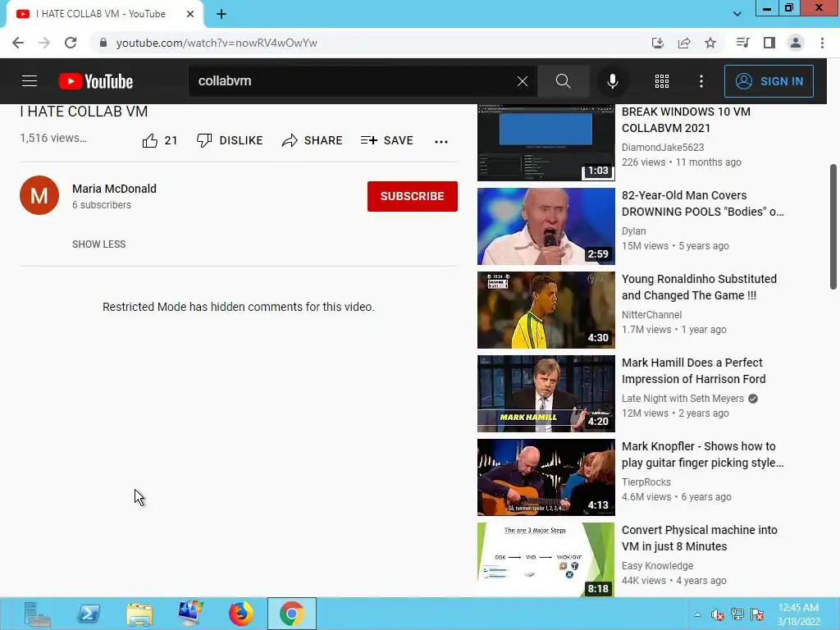840x630 pixels.
Task: Share this page icon in address bar
Action: point(684,43)
